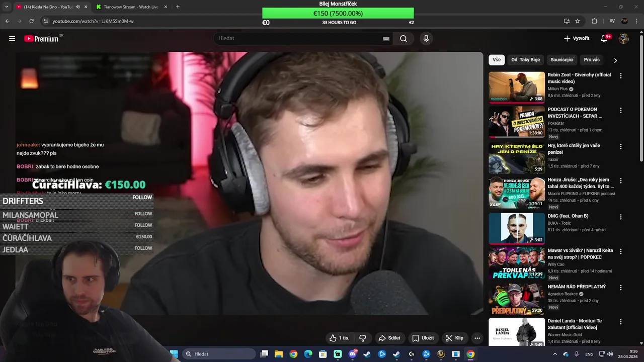Show hidden system tray icons

click(x=555, y=354)
